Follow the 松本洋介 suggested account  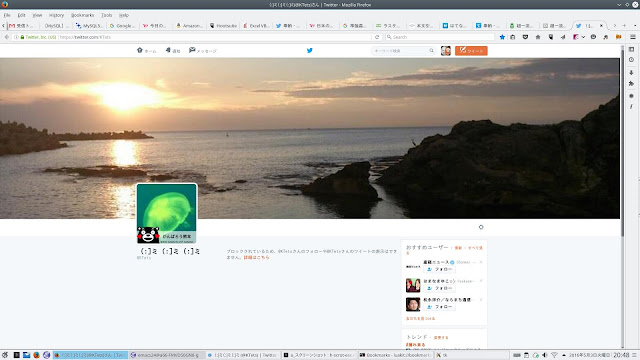(x=440, y=307)
